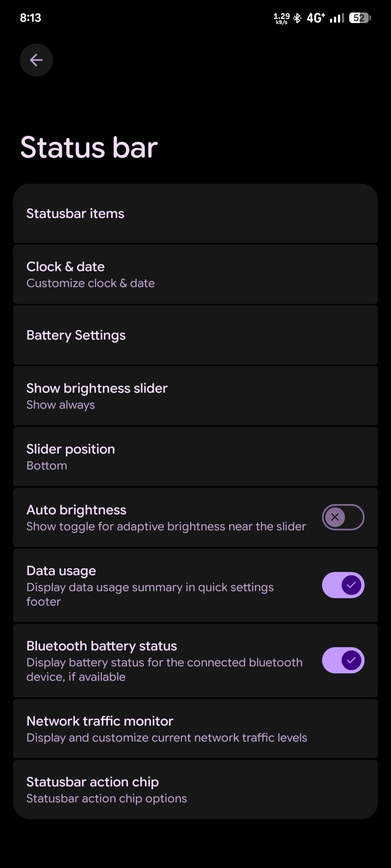Viewport: 391px width, 868px height.
Task: Enable the Auto brightness toggle
Action: click(x=343, y=517)
